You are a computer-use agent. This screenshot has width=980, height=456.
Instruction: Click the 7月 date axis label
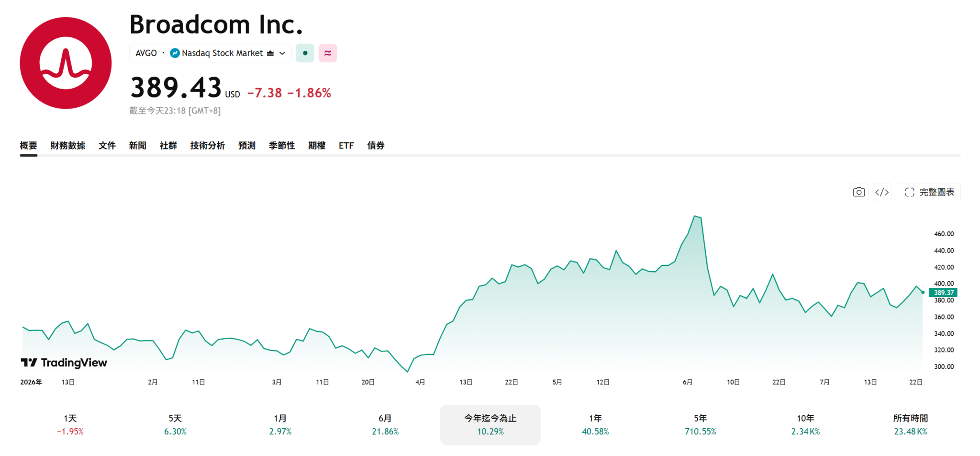coord(824,382)
